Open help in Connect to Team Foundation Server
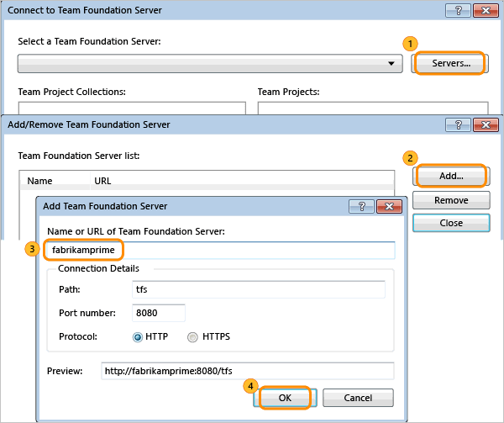The height and width of the screenshot is (423, 504). (459, 10)
